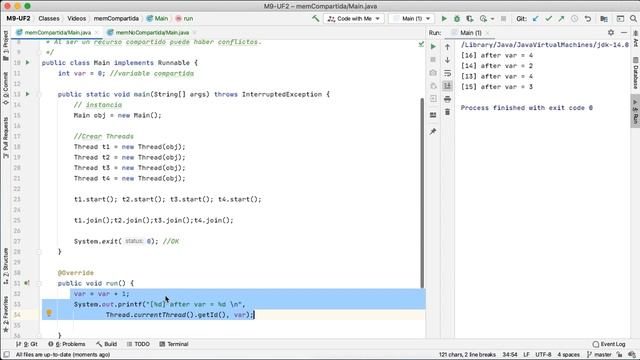640x360 pixels.
Task: Click the 4 spaces indent status
Action: (568, 354)
